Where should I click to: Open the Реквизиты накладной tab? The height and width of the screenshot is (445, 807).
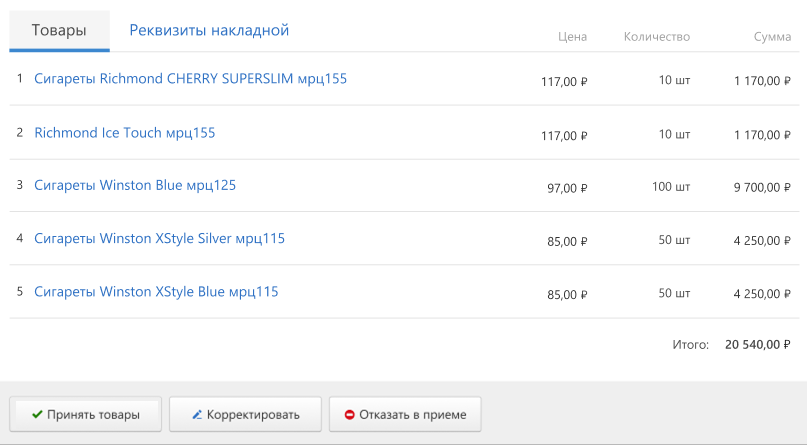[x=209, y=30]
